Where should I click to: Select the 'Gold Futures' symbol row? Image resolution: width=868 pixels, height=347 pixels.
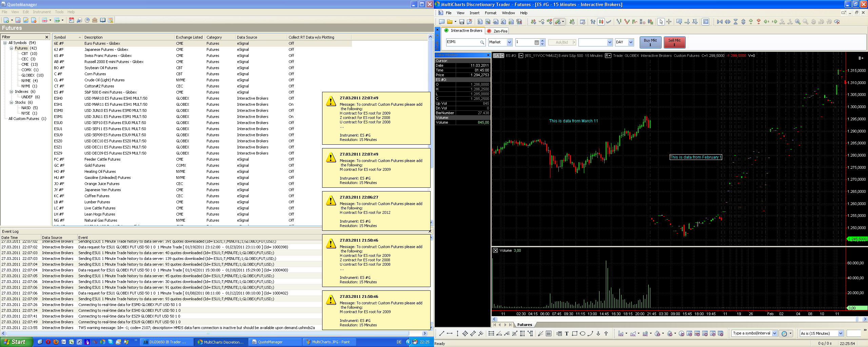202,165
